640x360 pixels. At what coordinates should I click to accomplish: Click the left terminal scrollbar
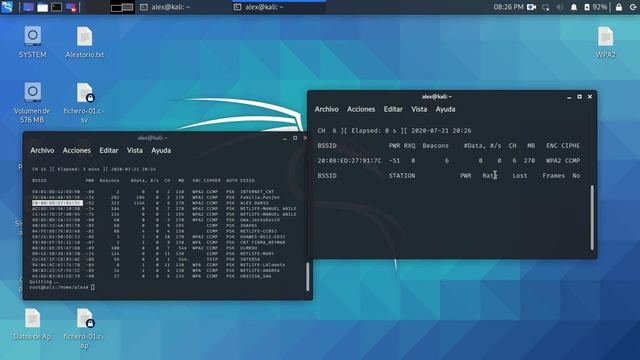point(308,276)
